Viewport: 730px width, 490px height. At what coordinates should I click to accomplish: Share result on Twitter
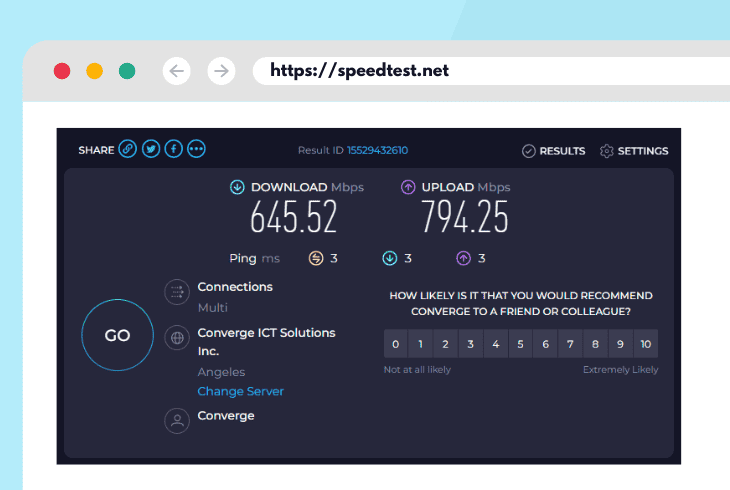tap(151, 149)
